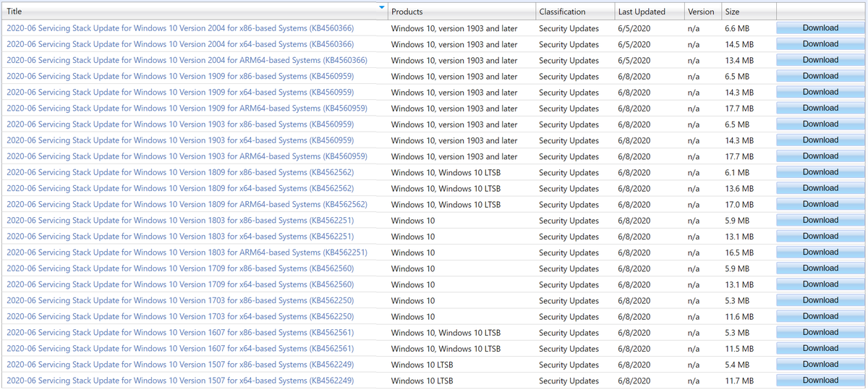The height and width of the screenshot is (390, 868).
Task: Download the 6.6 MB Version 2004 x86 update
Action: (x=820, y=28)
